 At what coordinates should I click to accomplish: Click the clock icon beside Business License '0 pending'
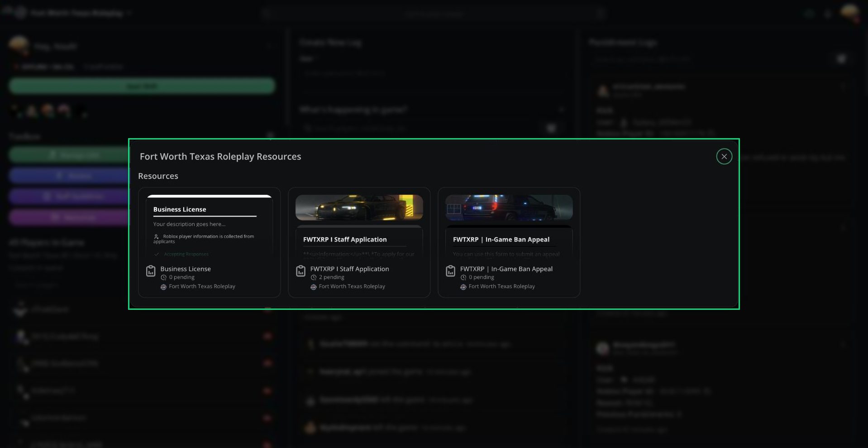pyautogui.click(x=163, y=277)
